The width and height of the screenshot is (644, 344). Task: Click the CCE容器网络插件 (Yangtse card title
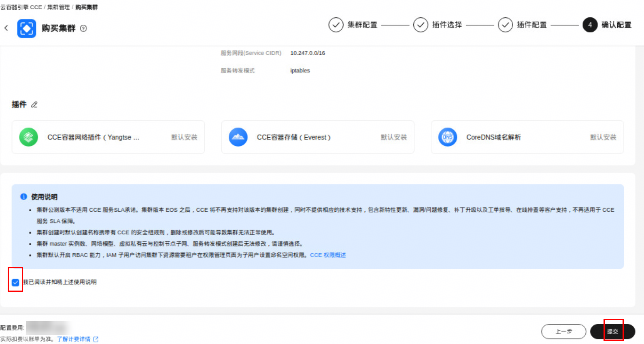94,137
